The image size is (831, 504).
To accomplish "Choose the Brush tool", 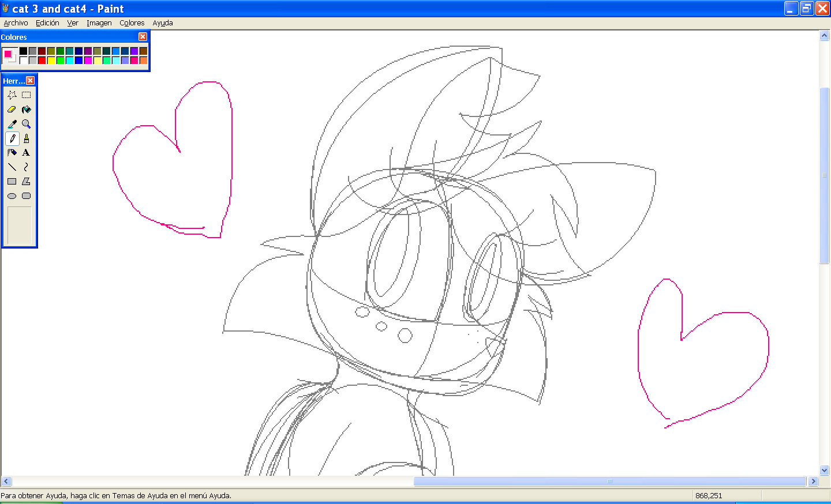I will pos(27,138).
